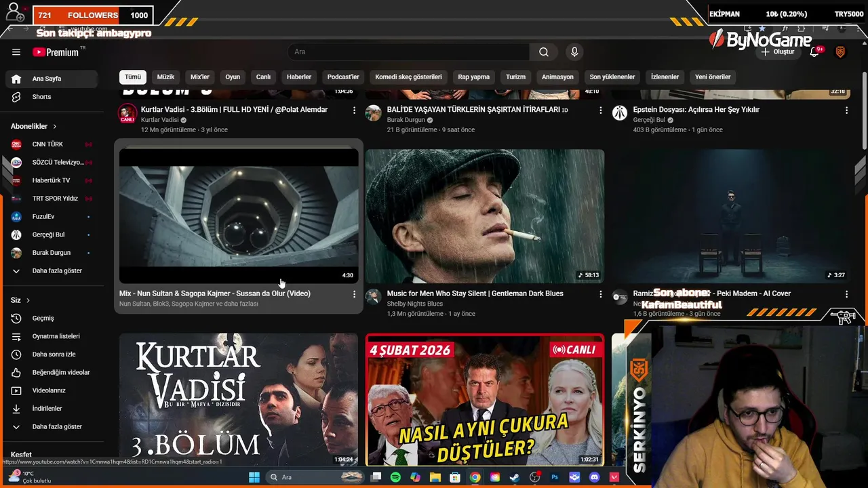The width and height of the screenshot is (868, 488).
Task: Open the Habertürk TV subscription
Action: coord(52,180)
